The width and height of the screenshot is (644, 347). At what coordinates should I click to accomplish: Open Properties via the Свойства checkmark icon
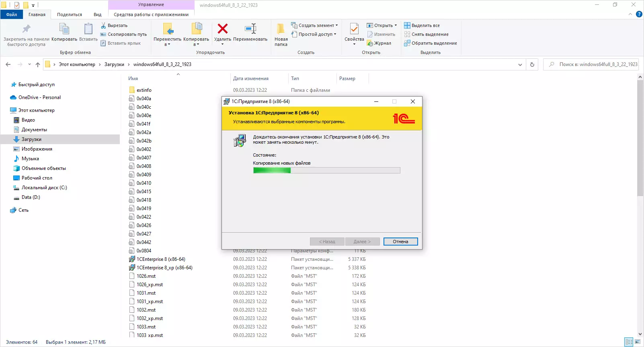pos(354,29)
